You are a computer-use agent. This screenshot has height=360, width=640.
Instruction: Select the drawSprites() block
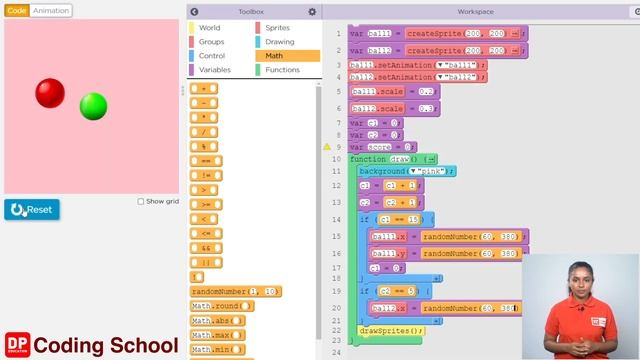pyautogui.click(x=391, y=331)
